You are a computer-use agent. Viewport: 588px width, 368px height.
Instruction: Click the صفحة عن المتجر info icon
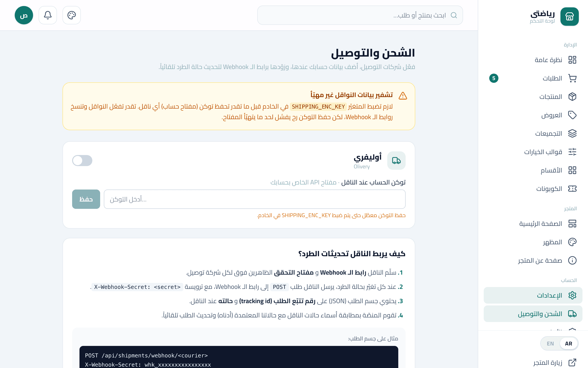coord(572,260)
